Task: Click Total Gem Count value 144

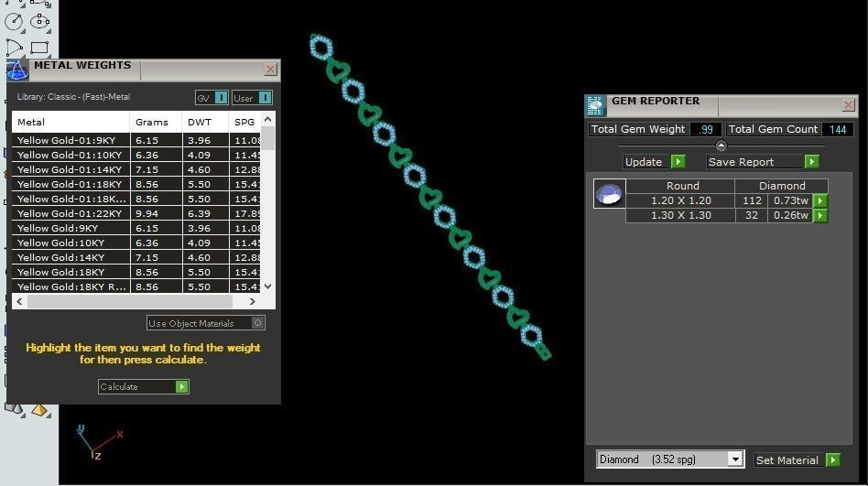Action: coord(838,130)
